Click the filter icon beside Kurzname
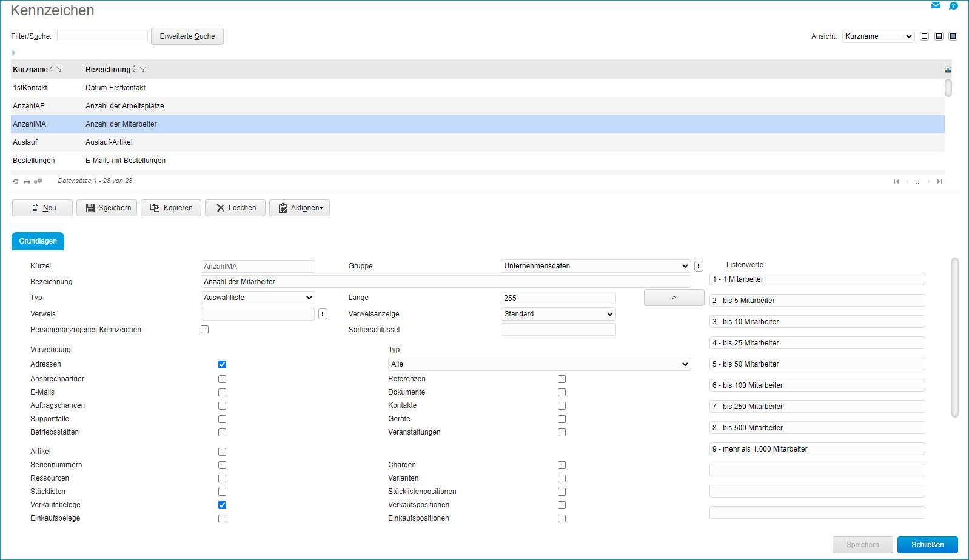The width and height of the screenshot is (969, 560). [x=59, y=69]
